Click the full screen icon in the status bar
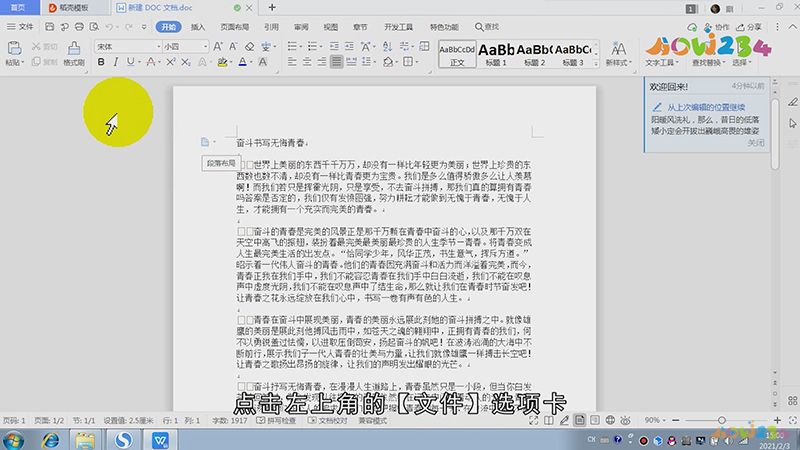Viewport: 800px width, 450px height. 534,420
